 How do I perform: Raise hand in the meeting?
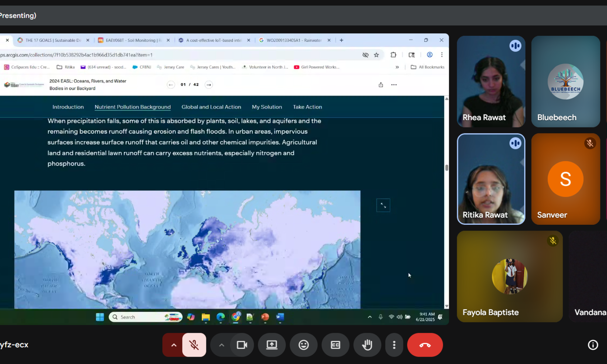coord(367,345)
